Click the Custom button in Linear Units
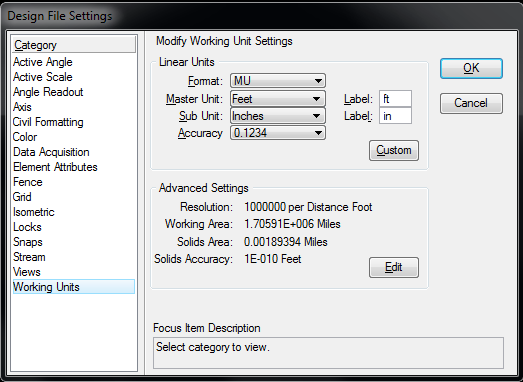523x382 pixels. (x=394, y=150)
